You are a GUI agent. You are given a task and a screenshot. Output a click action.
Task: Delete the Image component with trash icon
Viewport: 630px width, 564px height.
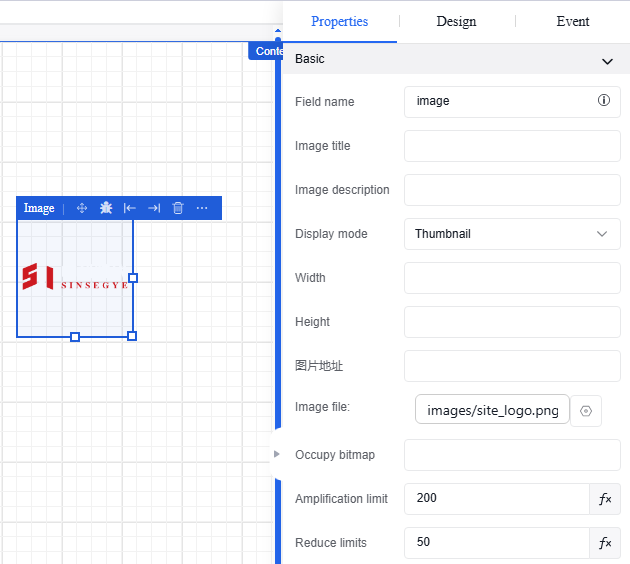178,208
